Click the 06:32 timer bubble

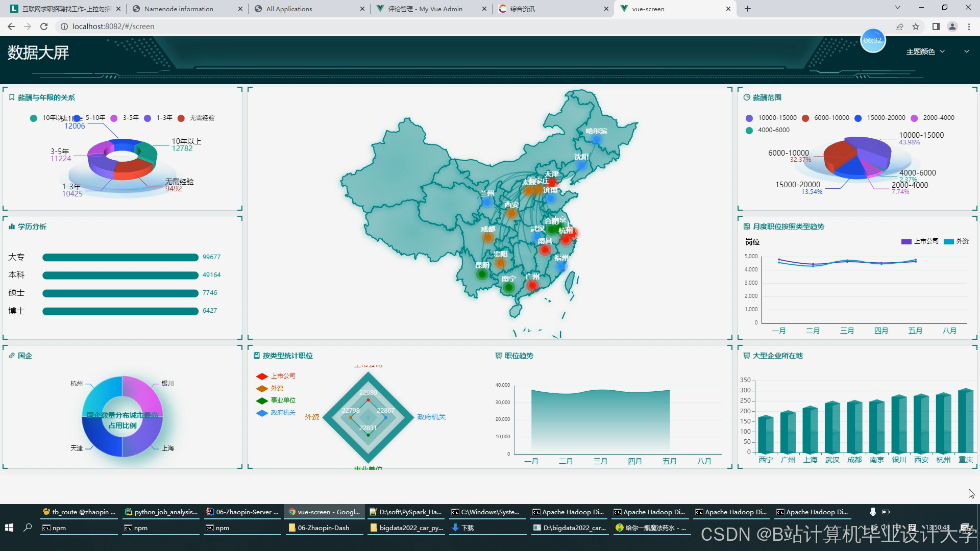[872, 41]
